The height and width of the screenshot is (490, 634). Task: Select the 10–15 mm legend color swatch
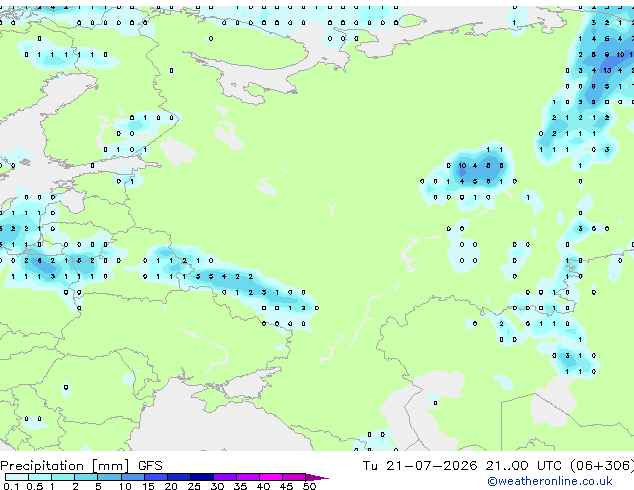(x=132, y=477)
